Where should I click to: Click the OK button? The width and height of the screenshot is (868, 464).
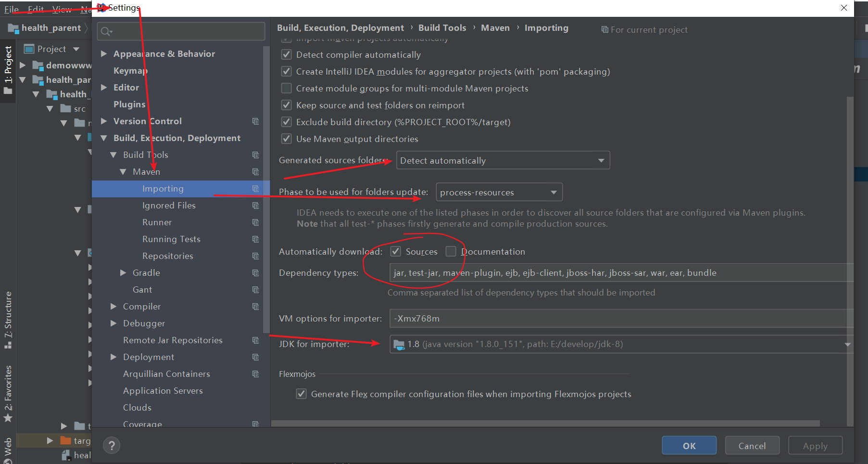(x=689, y=446)
